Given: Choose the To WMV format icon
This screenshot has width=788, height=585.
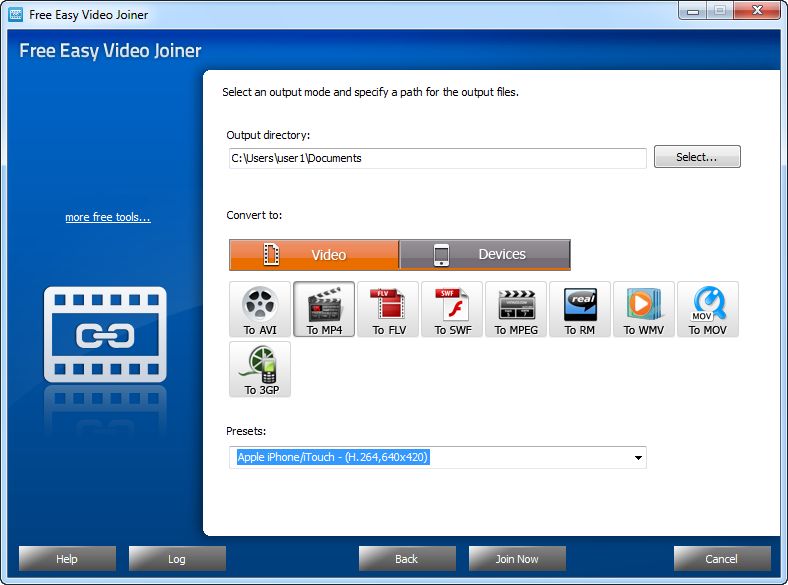Looking at the screenshot, I should pos(644,309).
